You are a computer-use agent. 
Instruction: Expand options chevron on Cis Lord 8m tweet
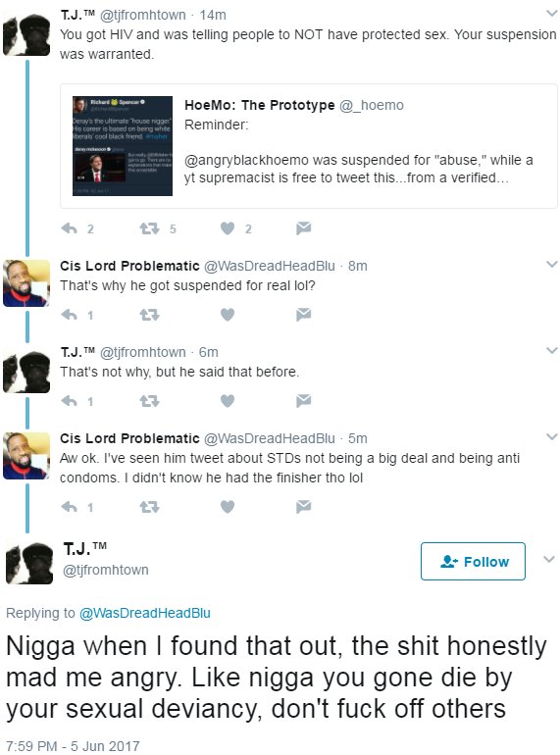[x=552, y=264]
